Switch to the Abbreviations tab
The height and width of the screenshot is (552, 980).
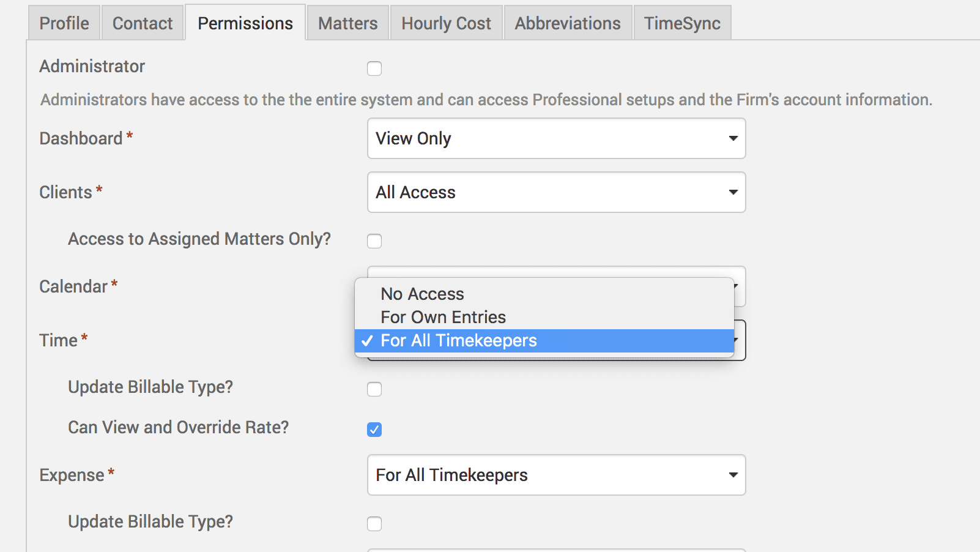tap(568, 23)
